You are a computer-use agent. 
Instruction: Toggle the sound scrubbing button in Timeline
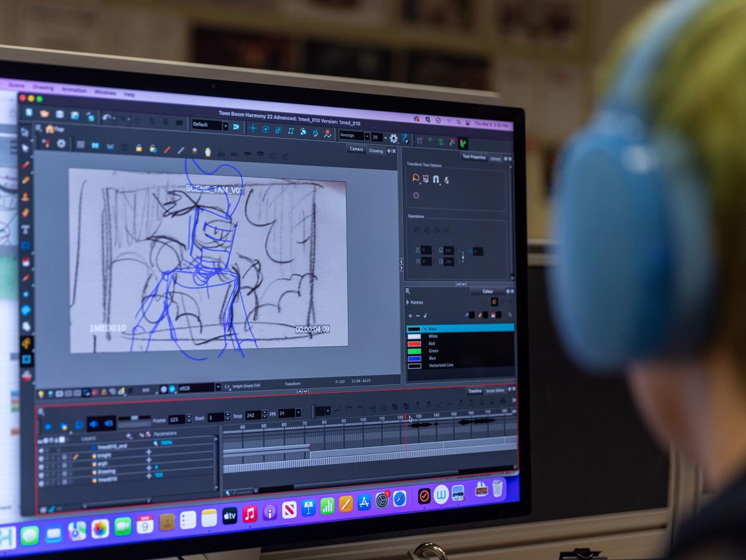coord(109,423)
